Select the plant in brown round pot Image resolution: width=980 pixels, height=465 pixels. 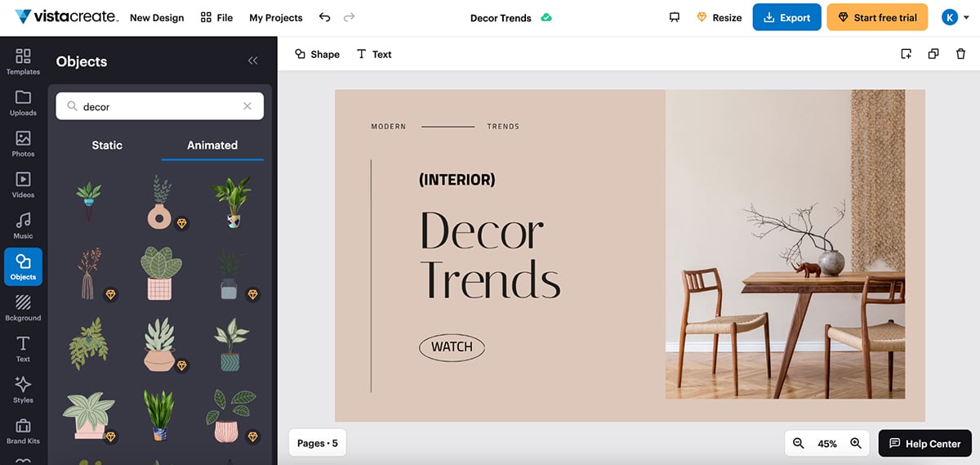160,345
